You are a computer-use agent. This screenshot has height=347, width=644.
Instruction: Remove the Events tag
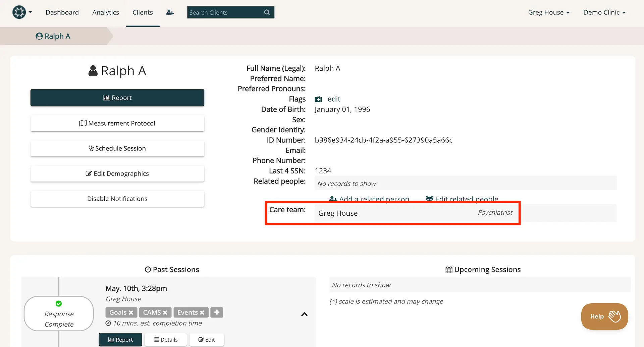202,312
